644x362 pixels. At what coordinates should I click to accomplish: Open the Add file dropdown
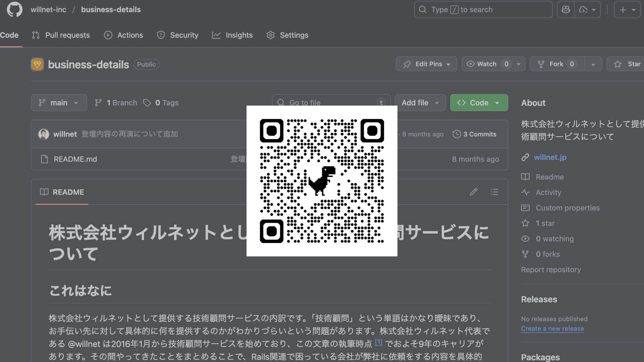[x=420, y=103]
